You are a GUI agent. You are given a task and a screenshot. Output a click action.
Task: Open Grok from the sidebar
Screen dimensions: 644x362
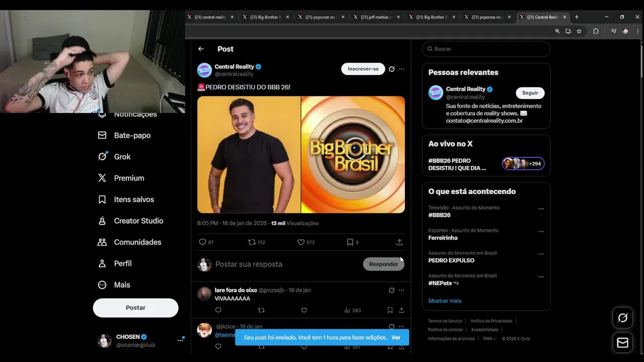[x=114, y=157]
